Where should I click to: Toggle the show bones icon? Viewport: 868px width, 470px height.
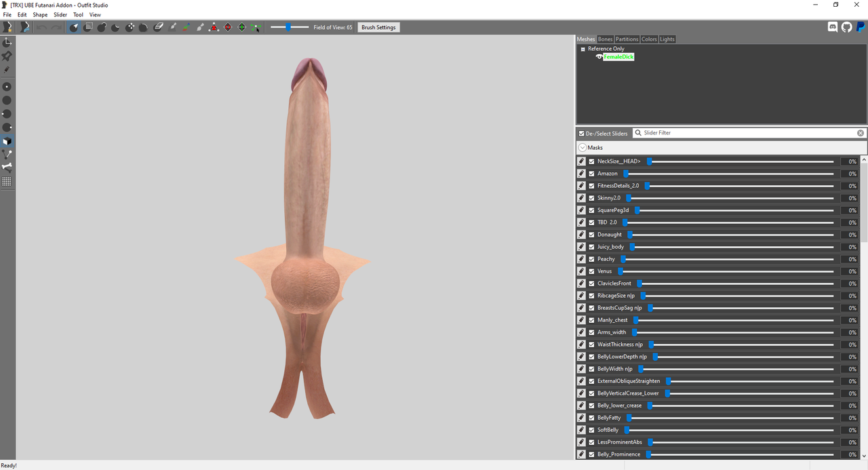(7, 167)
